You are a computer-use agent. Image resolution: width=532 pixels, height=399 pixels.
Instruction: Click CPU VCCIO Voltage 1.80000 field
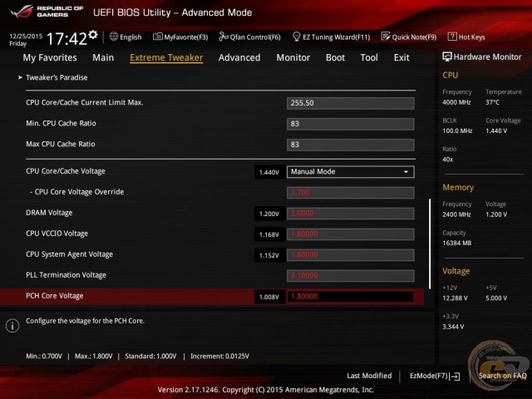351,234
